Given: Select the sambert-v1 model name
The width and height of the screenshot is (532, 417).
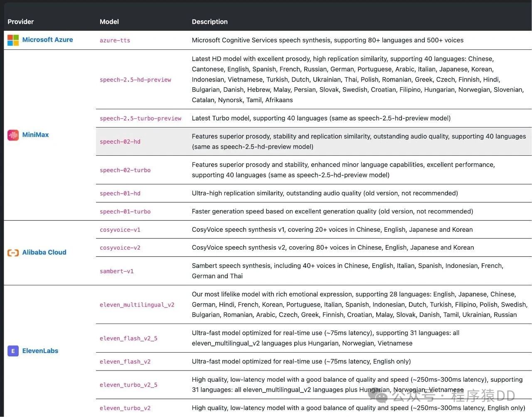Looking at the screenshot, I should tap(117, 271).
